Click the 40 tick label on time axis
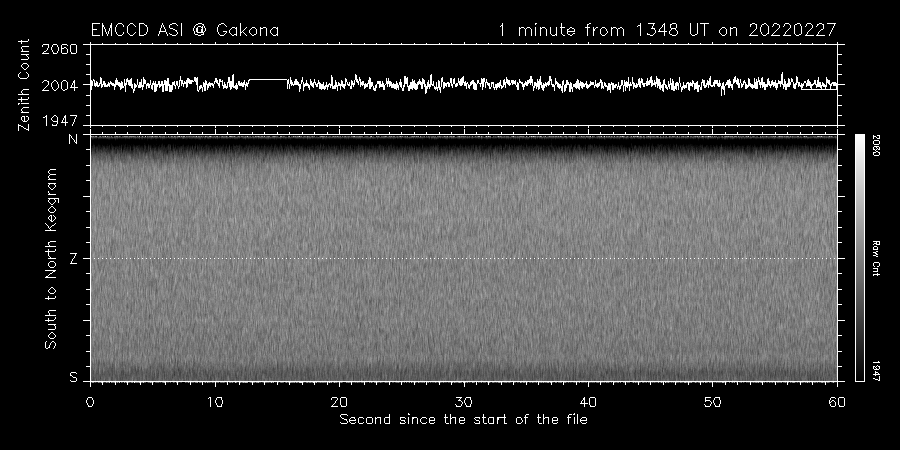The height and width of the screenshot is (450, 900). click(588, 402)
